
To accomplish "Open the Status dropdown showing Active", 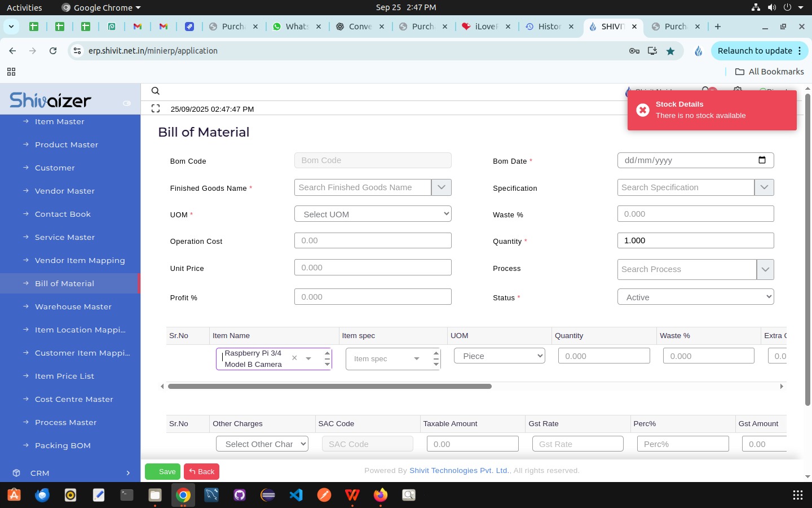I will pyautogui.click(x=695, y=297).
